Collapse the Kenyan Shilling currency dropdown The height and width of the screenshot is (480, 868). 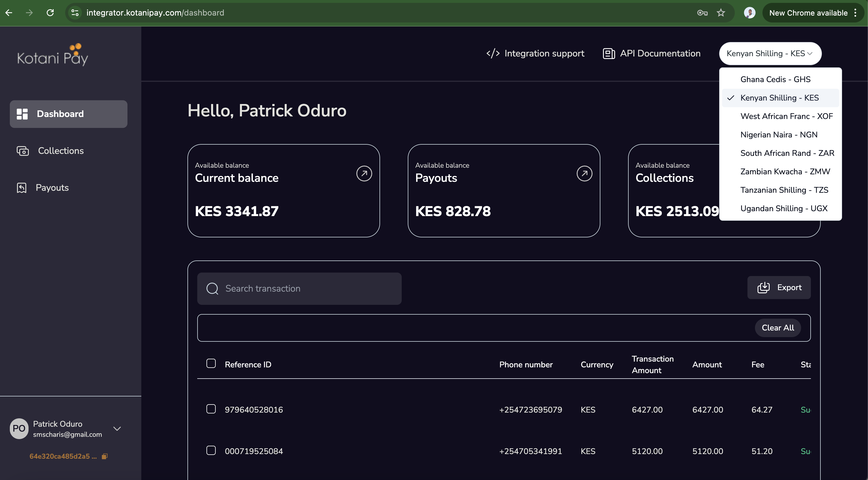click(x=770, y=54)
